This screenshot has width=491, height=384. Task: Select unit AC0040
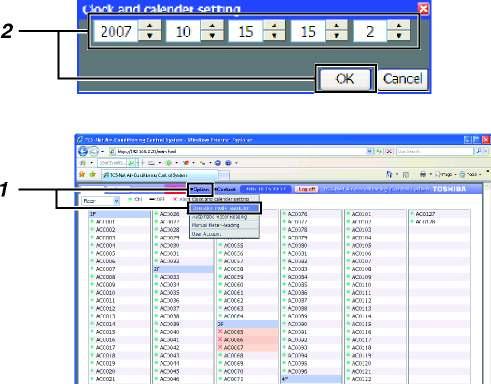[x=170, y=332]
